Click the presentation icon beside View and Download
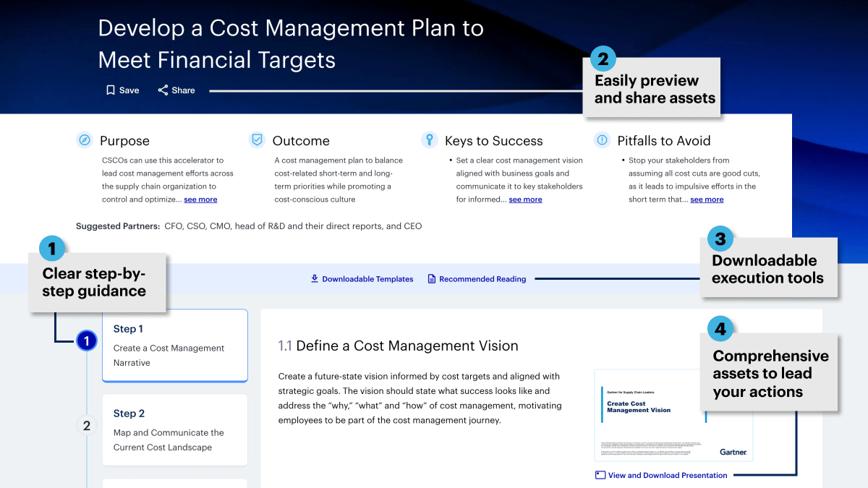 coord(600,475)
